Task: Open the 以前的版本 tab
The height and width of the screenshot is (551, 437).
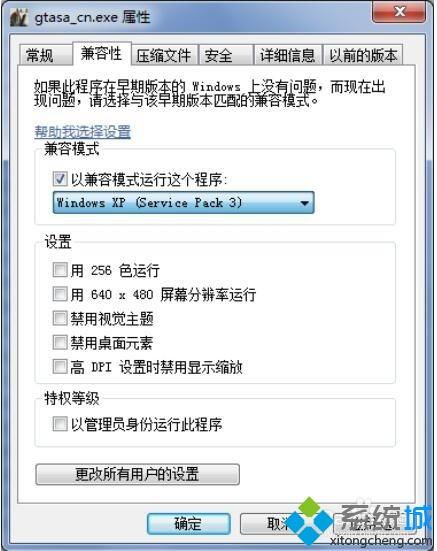Action: [363, 55]
